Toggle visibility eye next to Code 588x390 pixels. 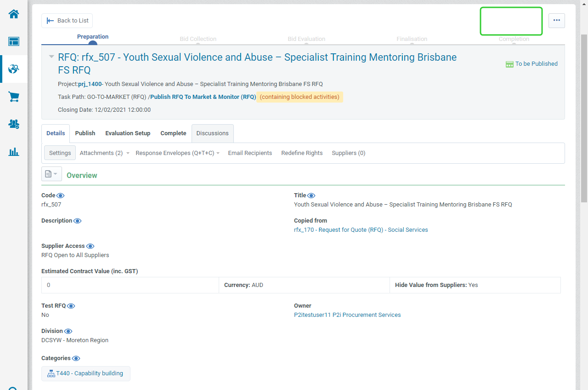pos(61,196)
